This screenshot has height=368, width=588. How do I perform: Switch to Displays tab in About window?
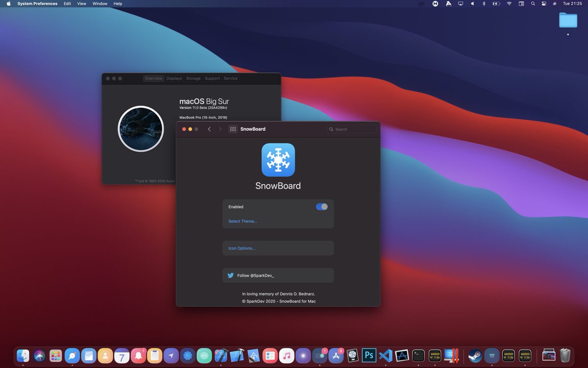(x=174, y=79)
